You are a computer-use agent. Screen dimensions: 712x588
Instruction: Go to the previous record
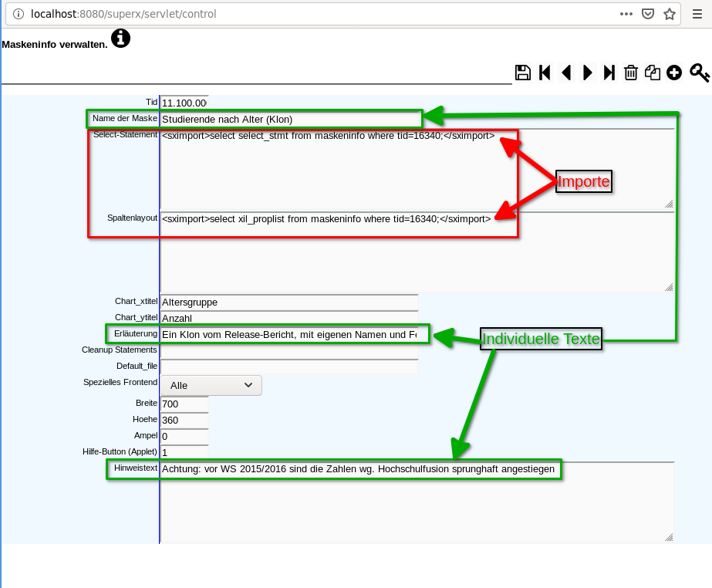566,73
